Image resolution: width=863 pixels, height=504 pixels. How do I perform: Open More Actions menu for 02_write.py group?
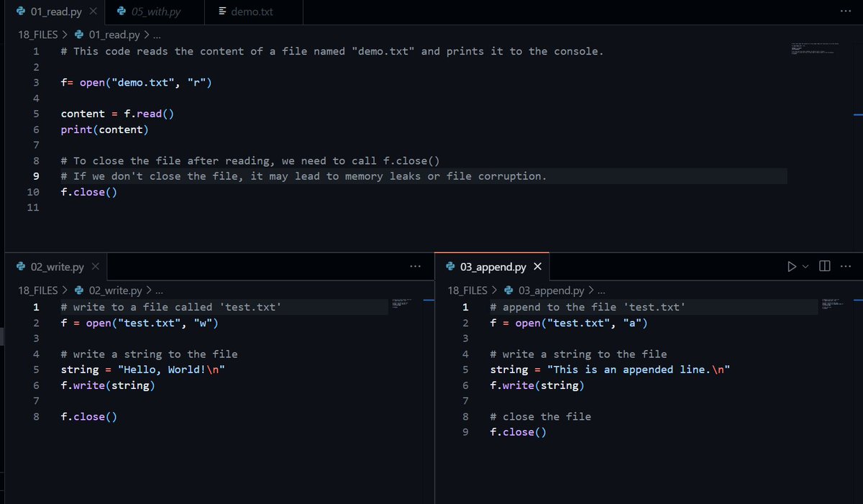tap(415, 267)
